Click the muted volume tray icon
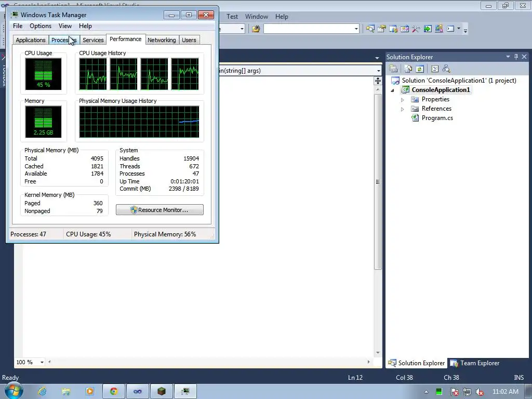 pyautogui.click(x=479, y=392)
